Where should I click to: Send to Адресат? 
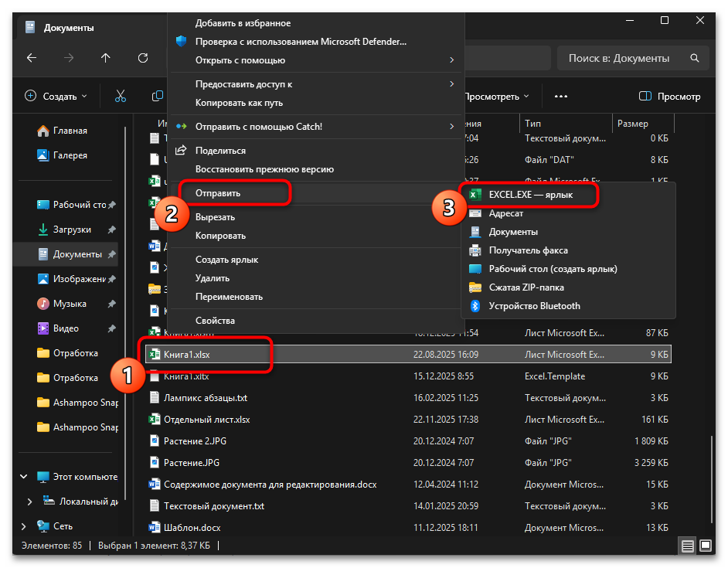pyautogui.click(x=568, y=213)
